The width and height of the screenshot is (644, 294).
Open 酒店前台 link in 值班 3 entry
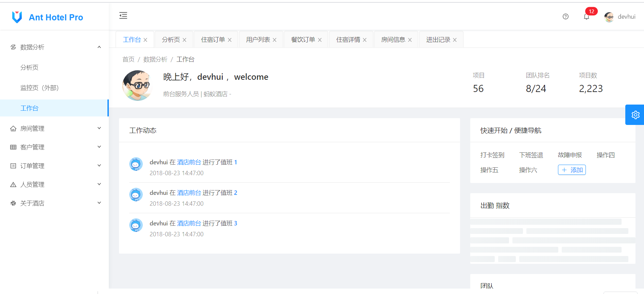(189, 223)
